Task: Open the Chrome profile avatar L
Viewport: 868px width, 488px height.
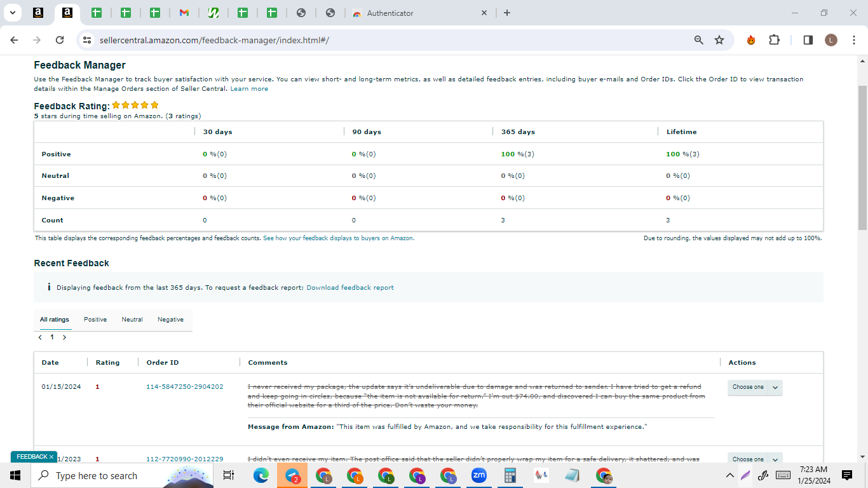Action: (x=831, y=40)
